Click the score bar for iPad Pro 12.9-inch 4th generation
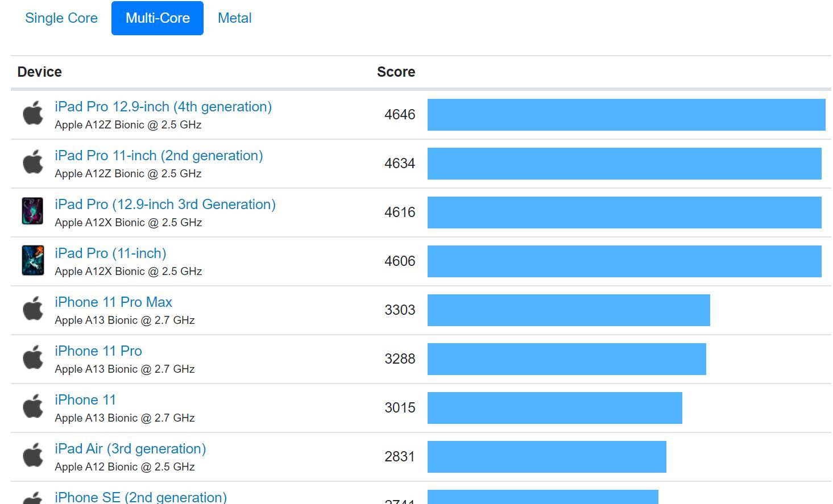 point(626,115)
